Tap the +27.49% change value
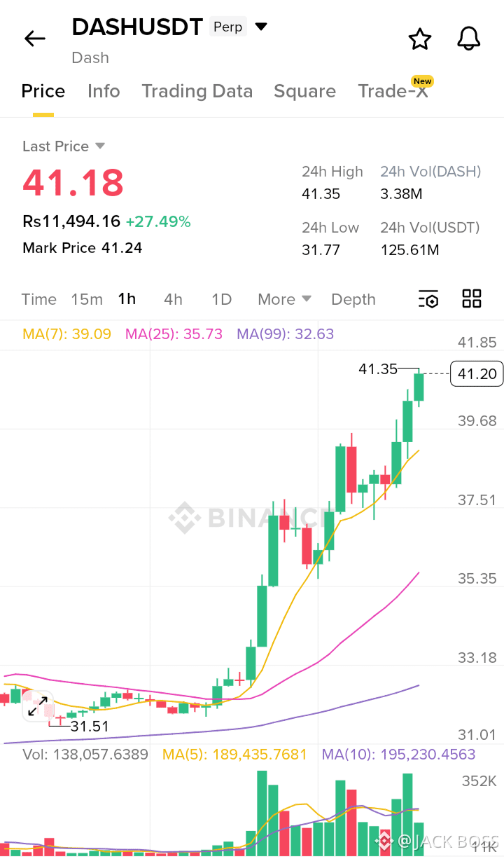504x859 pixels. click(158, 222)
